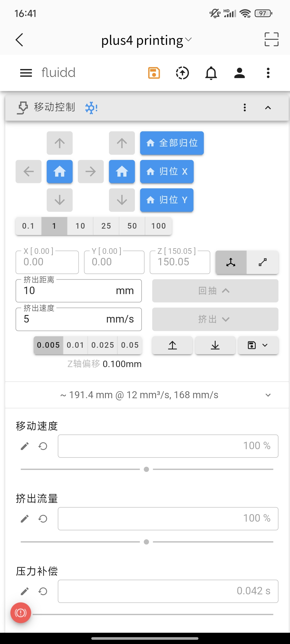The height and width of the screenshot is (644, 290).
Task: Open the 移动控制 panel three-dot menu
Action: [245, 108]
